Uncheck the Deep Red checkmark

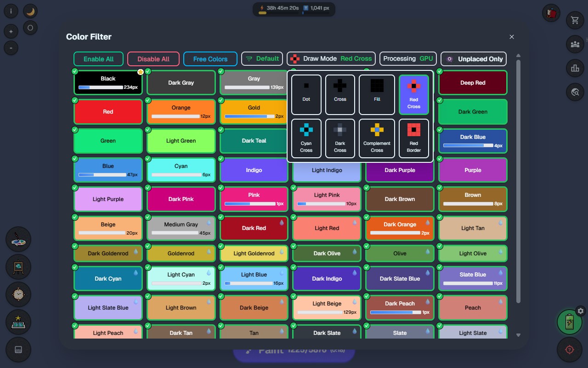[440, 71]
